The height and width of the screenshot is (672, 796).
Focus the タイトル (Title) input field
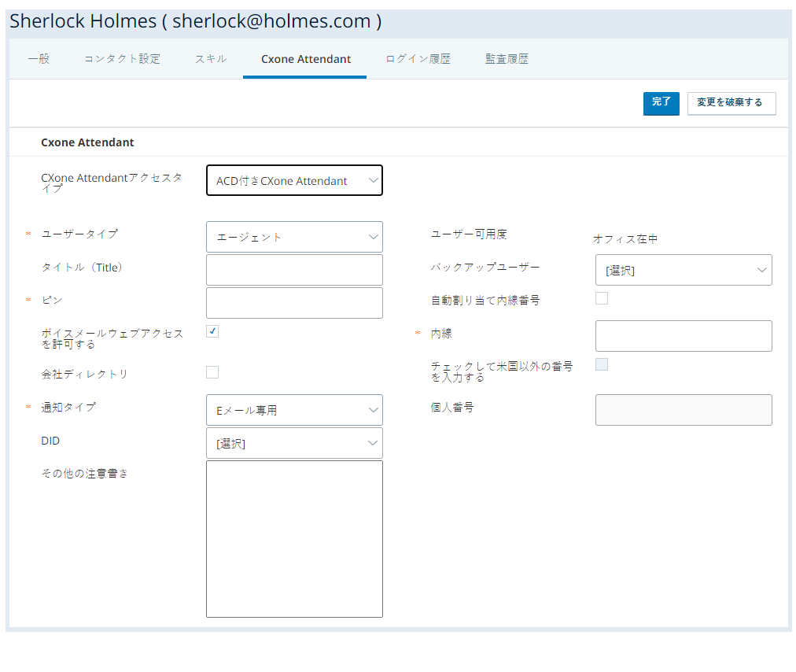click(x=294, y=270)
